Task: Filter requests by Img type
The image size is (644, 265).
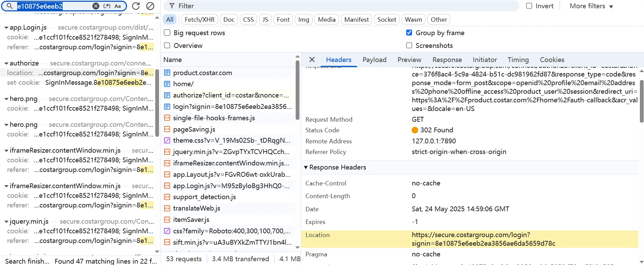Action: click(x=304, y=20)
